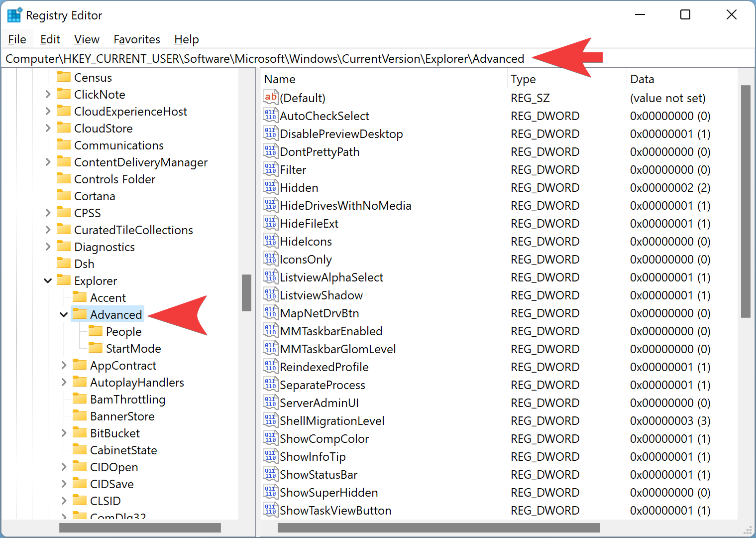Click the values pane vertical scrollbar thumb
Screen dimensions: 756x538
coord(746,201)
